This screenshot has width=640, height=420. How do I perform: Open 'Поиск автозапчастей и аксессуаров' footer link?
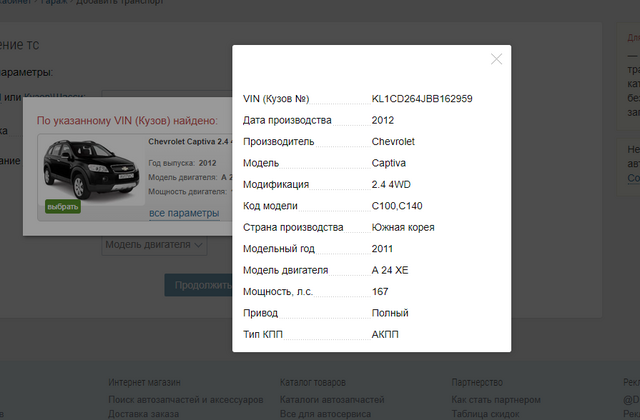coord(186,400)
